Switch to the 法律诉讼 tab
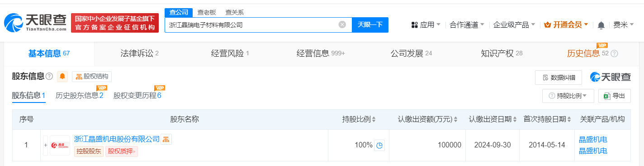 pyautogui.click(x=139, y=54)
